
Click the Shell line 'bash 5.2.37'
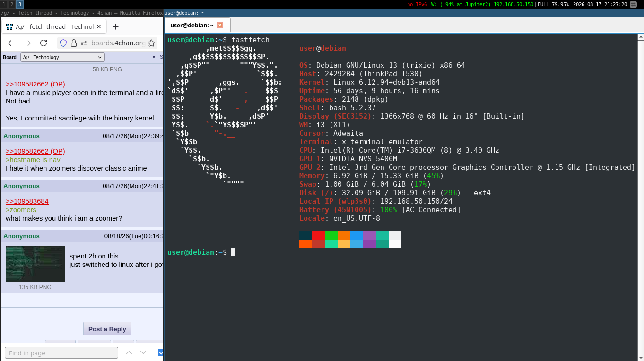click(338, 108)
